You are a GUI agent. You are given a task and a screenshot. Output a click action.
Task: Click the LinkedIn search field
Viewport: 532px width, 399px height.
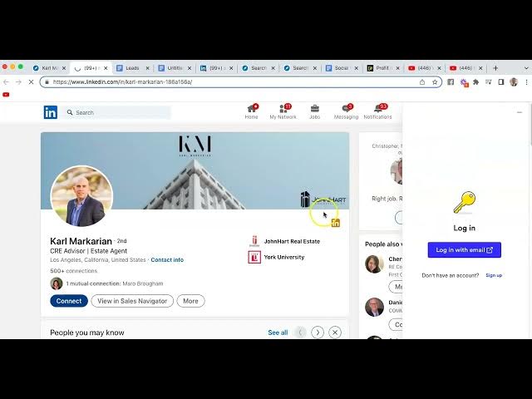[121, 112]
